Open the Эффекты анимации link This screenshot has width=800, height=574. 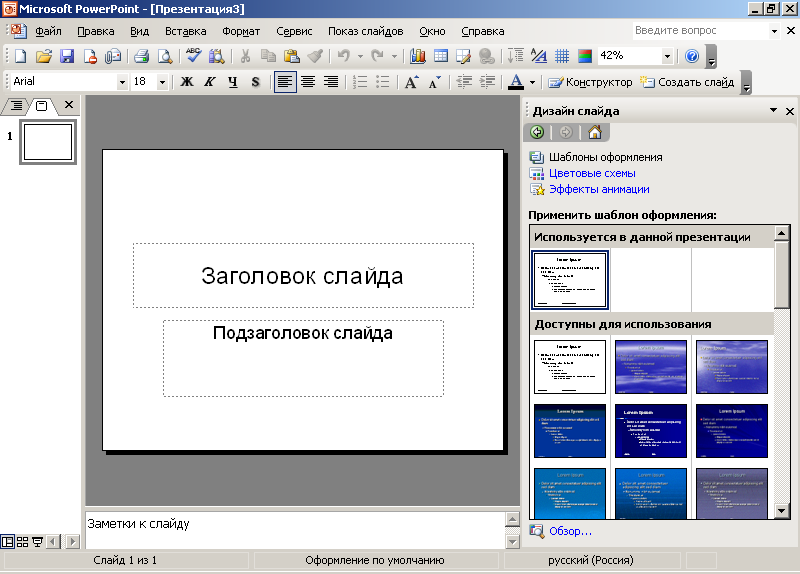coord(599,189)
